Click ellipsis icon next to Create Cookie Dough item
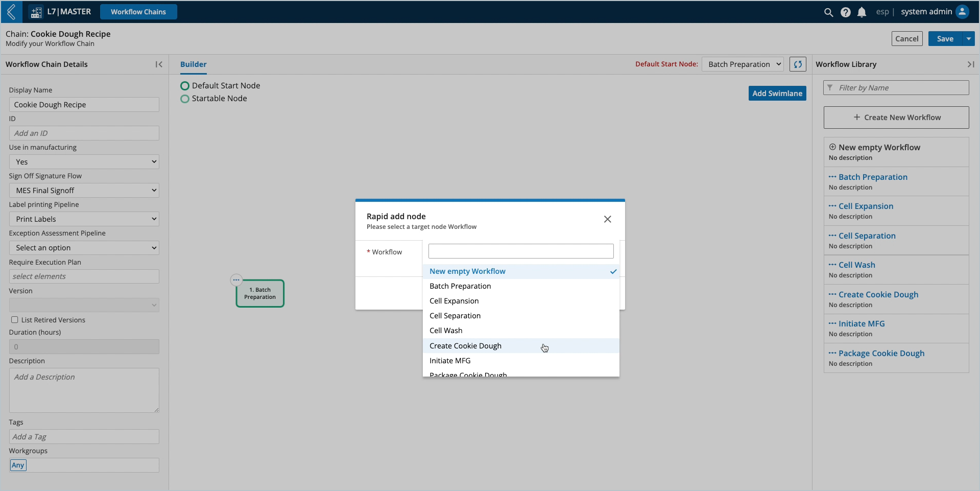980x491 pixels. (832, 294)
